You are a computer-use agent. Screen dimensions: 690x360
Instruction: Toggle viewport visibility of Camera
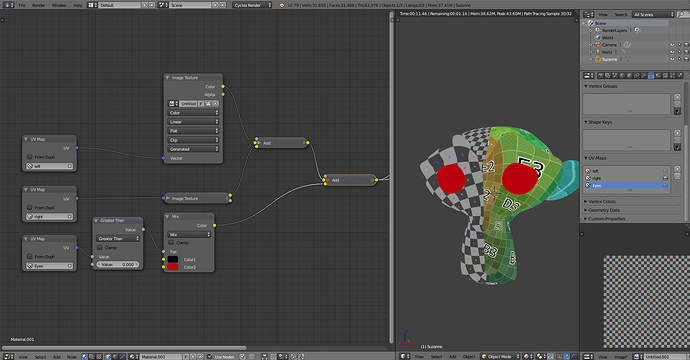tap(672, 45)
